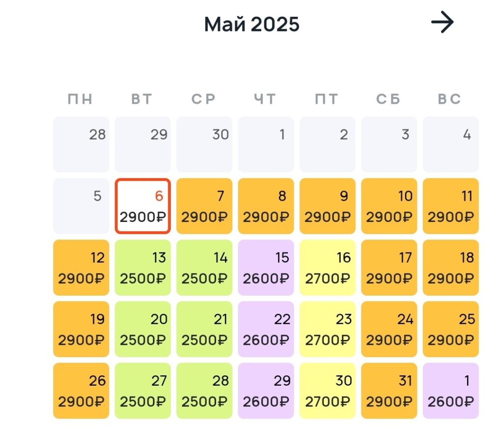Go to next month with arrow
504x429 pixels.
(442, 23)
